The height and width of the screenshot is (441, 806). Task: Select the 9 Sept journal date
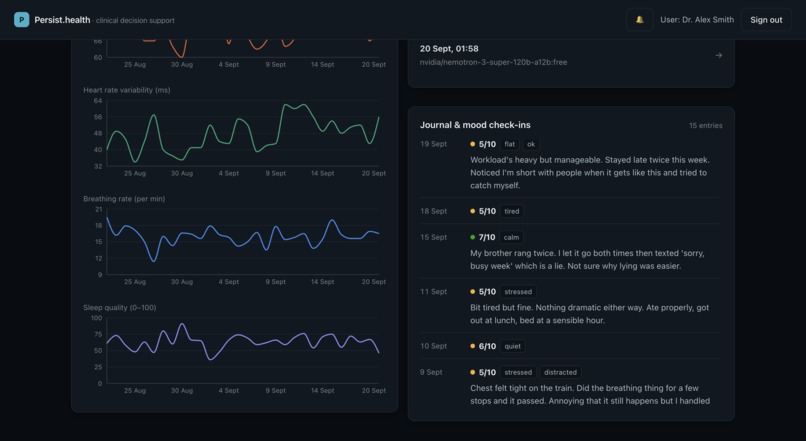coord(431,372)
